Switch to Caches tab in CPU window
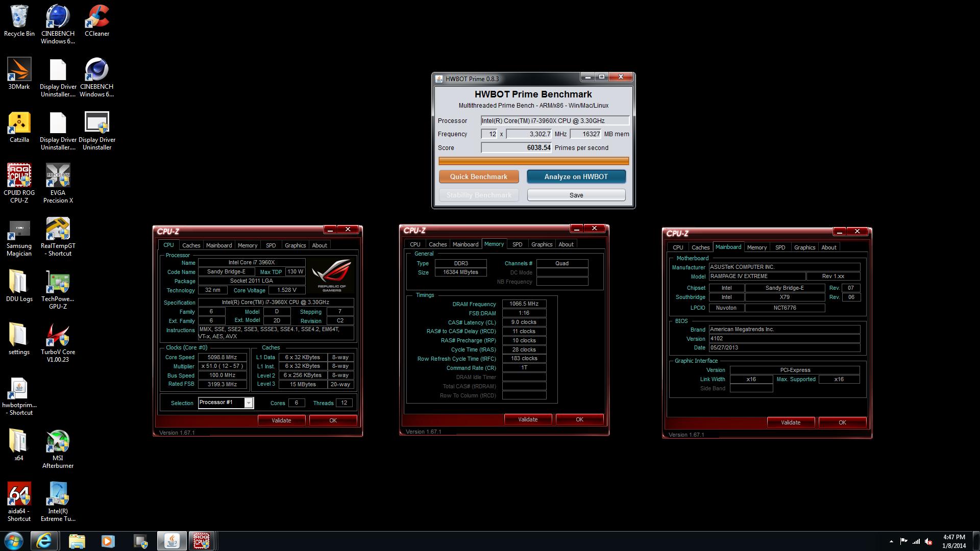980x551 pixels. coord(191,245)
